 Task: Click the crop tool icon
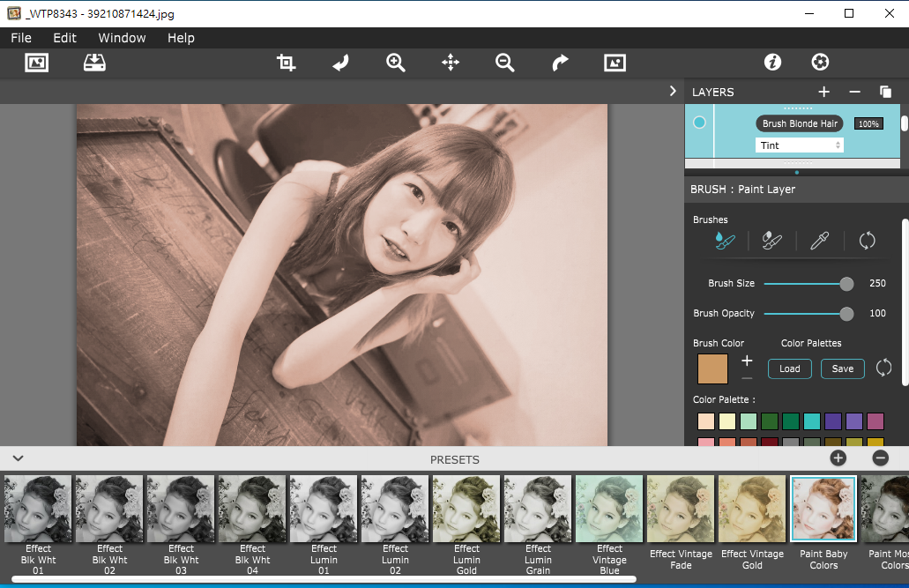coord(287,63)
